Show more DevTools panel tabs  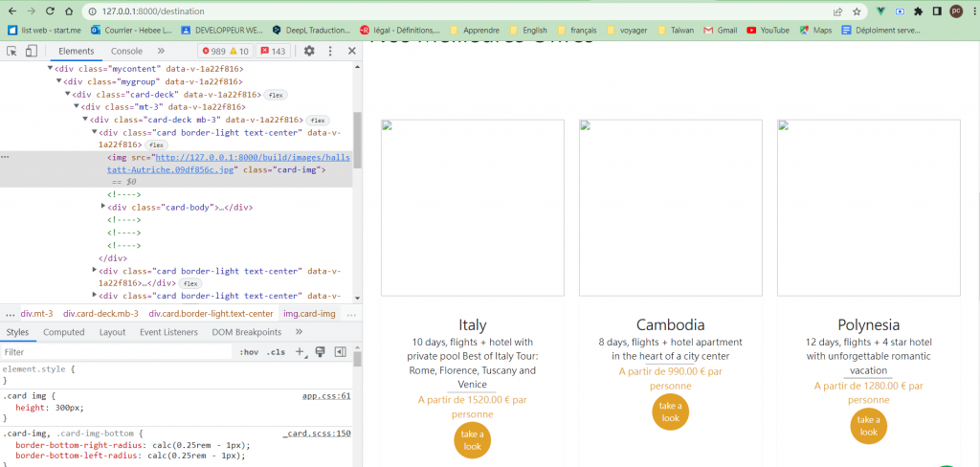point(161,52)
